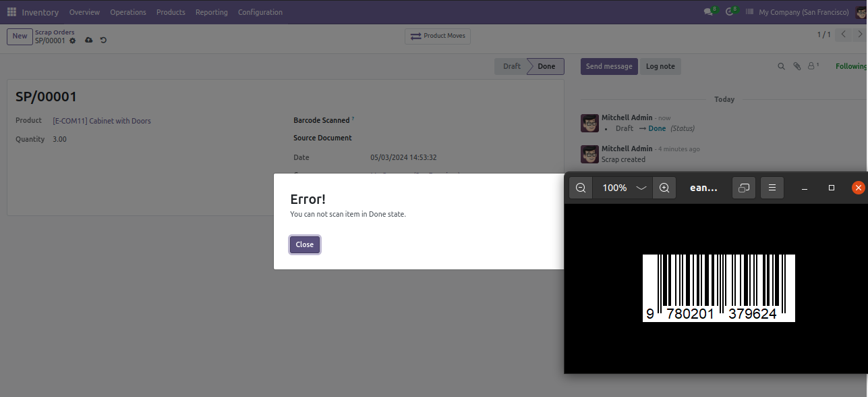Zoom out in the image viewer

(x=581, y=188)
